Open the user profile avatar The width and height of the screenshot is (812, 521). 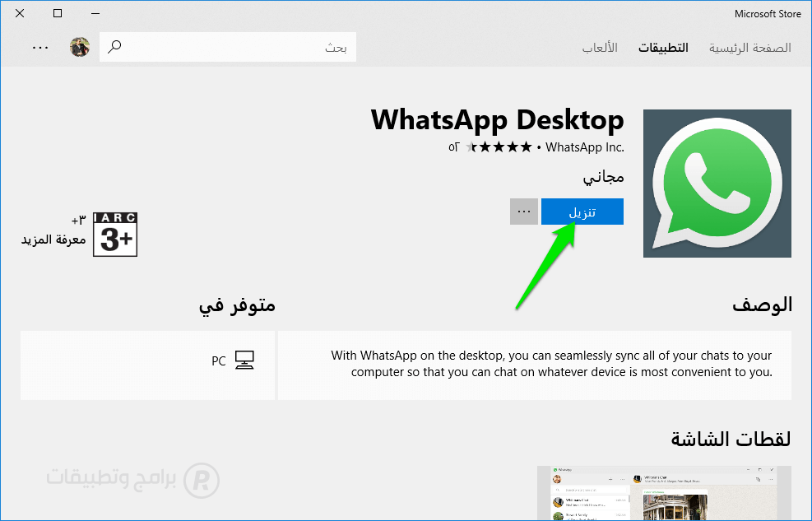[x=80, y=47]
